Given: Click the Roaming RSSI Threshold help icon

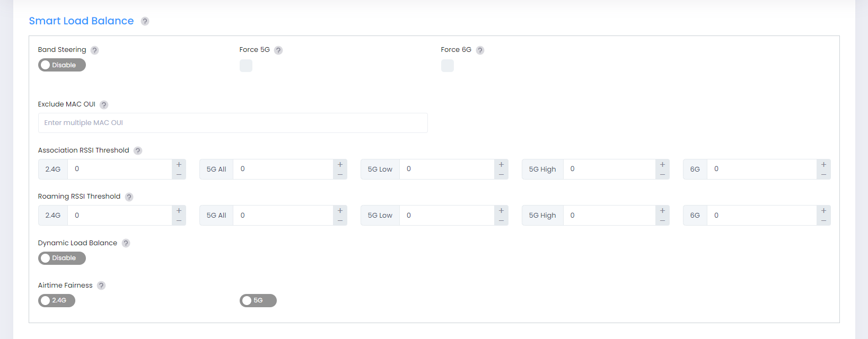Looking at the screenshot, I should point(129,197).
